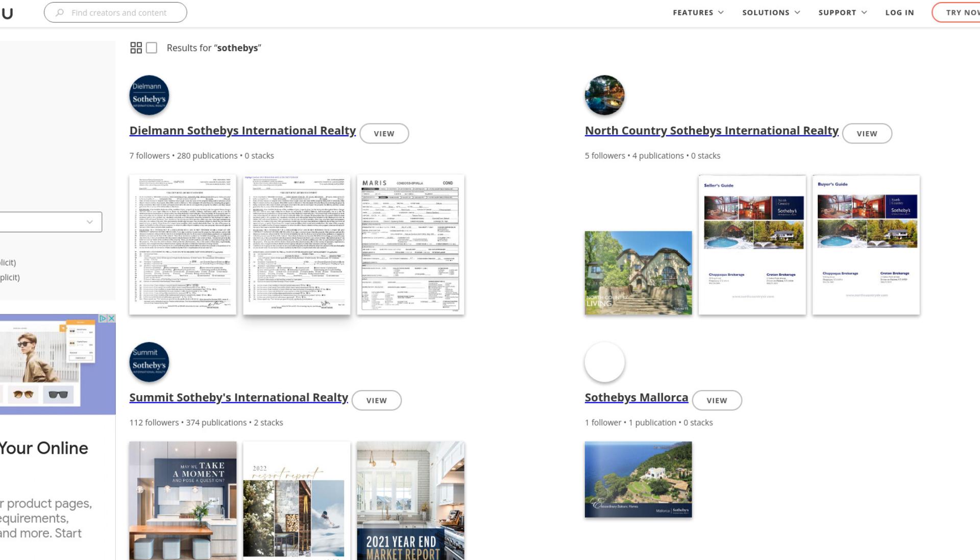Open Mallorca coastal villa publication thumbnail

[638, 479]
